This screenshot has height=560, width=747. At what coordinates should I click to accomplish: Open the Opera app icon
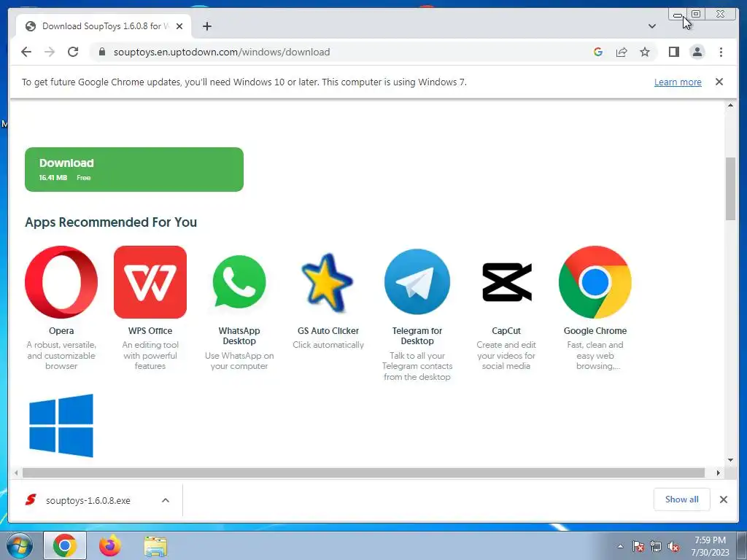coord(61,282)
